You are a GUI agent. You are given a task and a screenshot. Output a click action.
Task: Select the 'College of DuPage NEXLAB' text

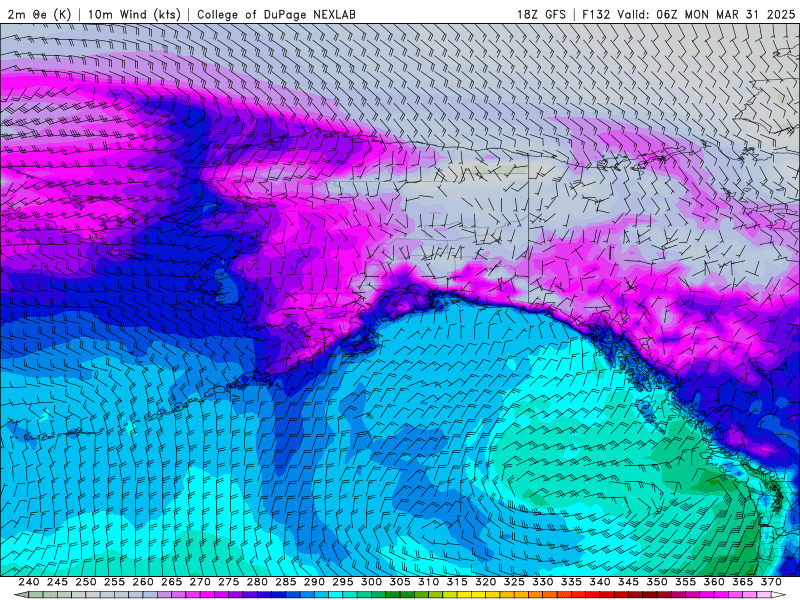(x=276, y=15)
